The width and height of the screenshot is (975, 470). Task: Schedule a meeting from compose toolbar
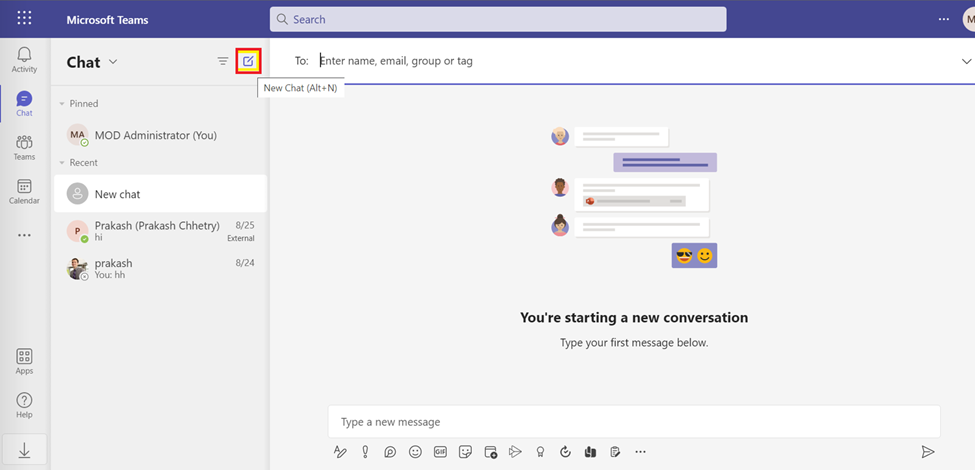point(491,452)
